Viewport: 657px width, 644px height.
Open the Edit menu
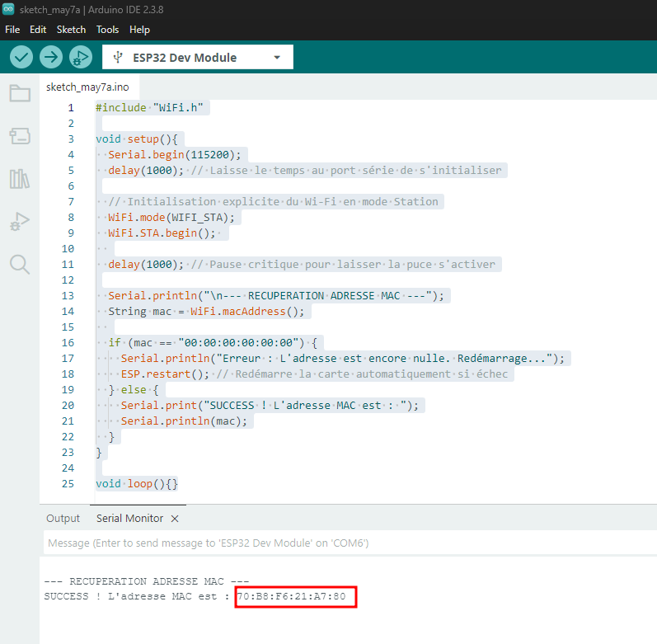pyautogui.click(x=38, y=30)
